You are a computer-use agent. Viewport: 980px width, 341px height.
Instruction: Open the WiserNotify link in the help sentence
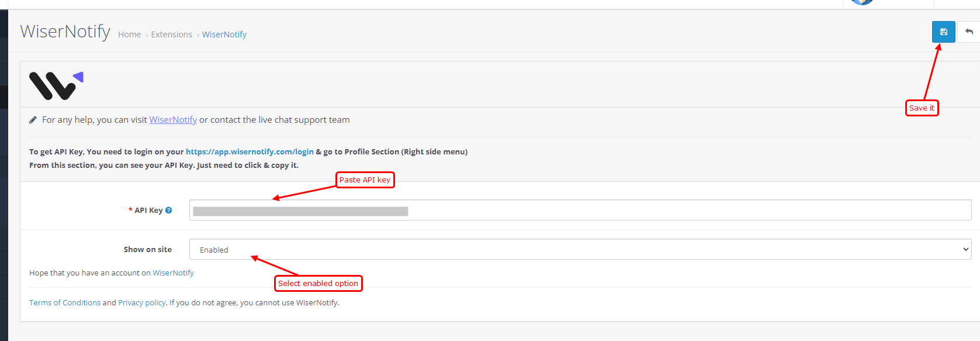(173, 120)
